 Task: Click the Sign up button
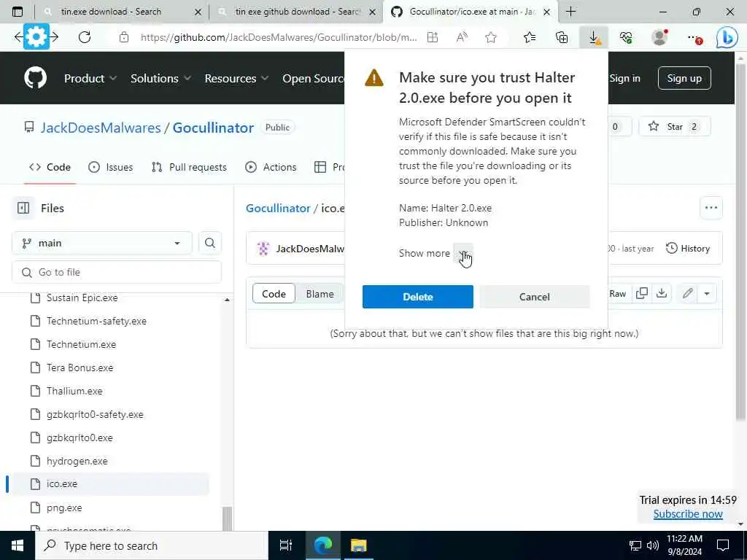pyautogui.click(x=684, y=78)
